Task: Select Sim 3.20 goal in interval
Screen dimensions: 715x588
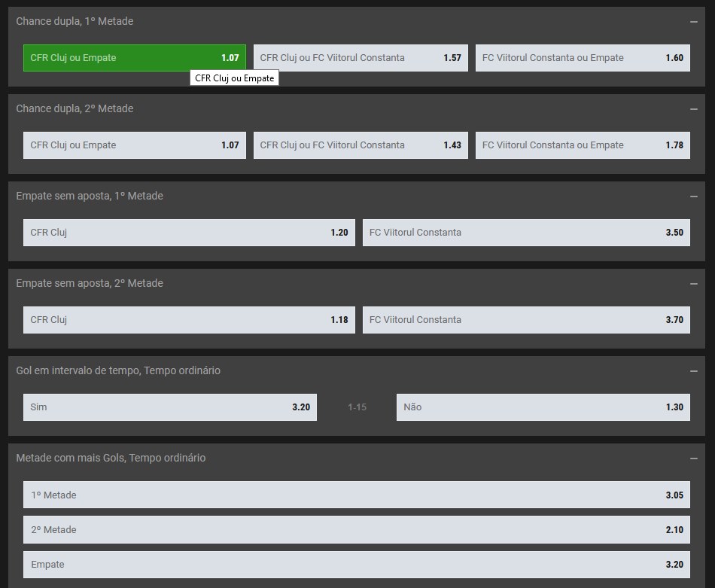Action: (x=170, y=407)
